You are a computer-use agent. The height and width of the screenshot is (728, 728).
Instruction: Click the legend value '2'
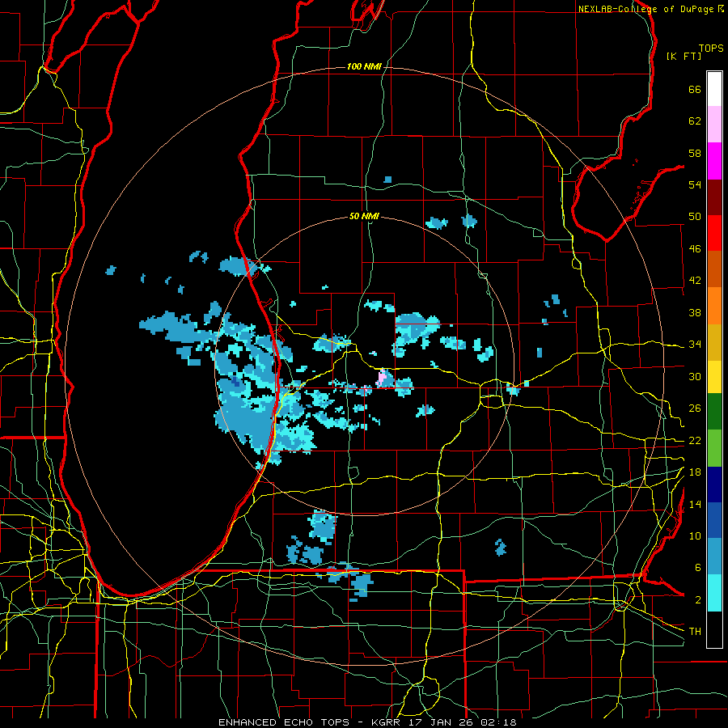point(697,600)
